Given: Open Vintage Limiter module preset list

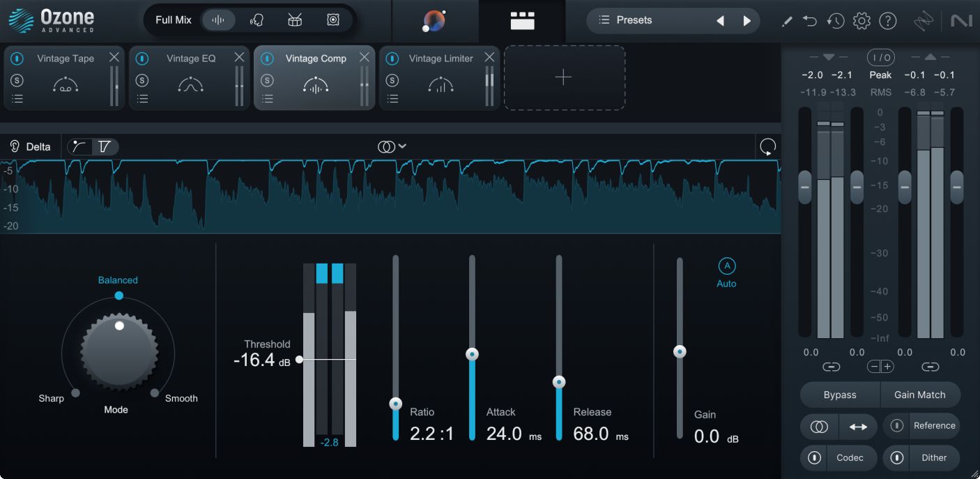Looking at the screenshot, I should 392,99.
